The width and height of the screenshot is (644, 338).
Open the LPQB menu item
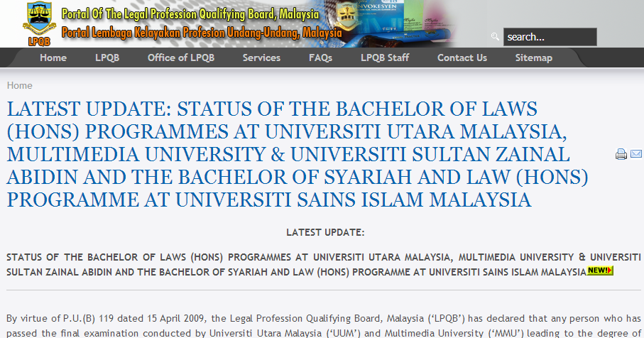[x=107, y=58]
